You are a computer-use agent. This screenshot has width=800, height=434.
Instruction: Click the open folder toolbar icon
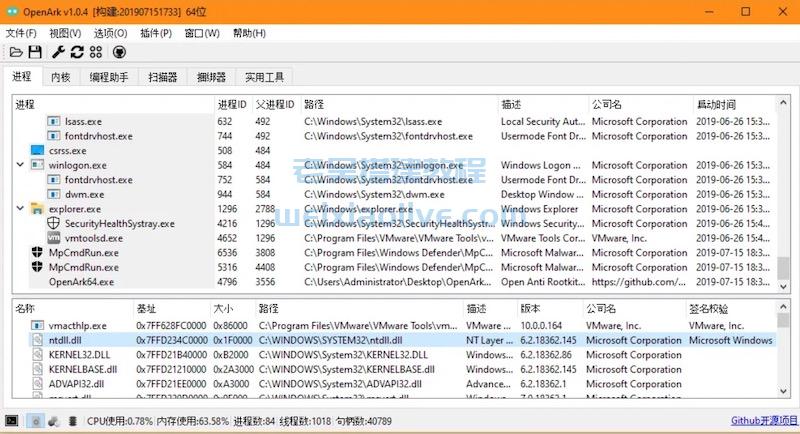[16, 52]
